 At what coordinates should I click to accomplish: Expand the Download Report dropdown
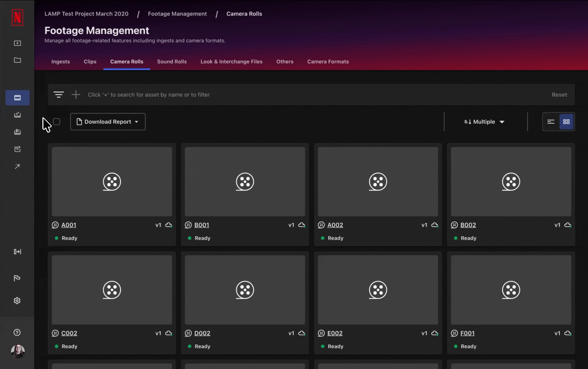[108, 122]
